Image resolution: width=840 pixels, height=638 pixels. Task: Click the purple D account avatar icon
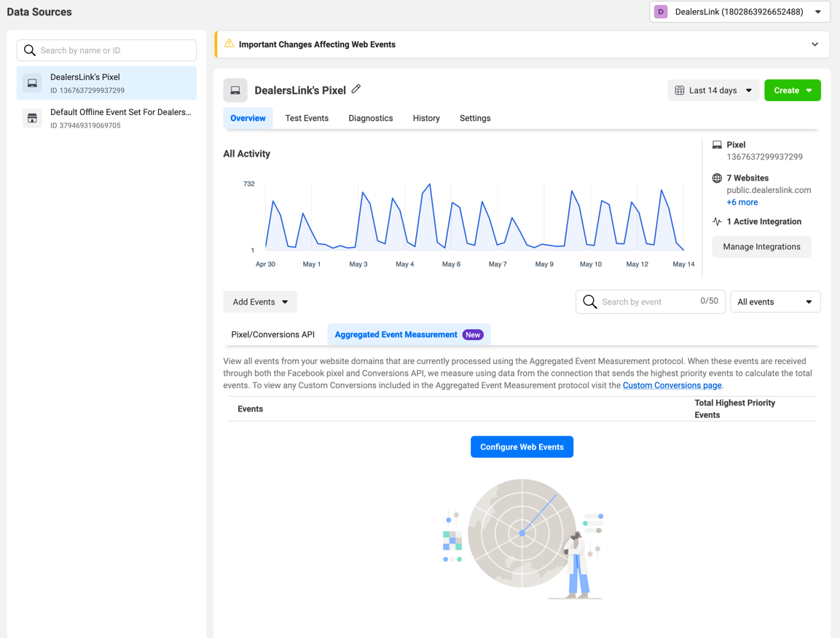661,12
